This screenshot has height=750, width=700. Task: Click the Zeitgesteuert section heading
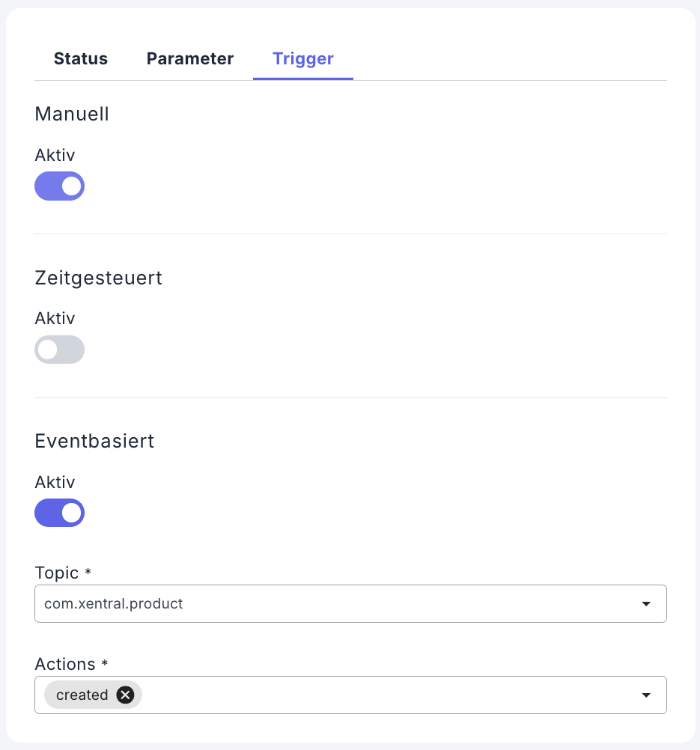click(98, 278)
